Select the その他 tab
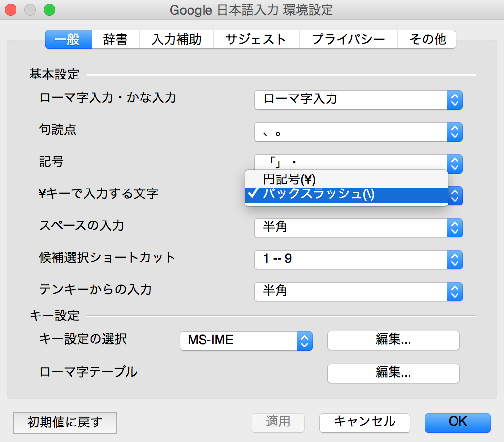Image resolution: width=504 pixels, height=442 pixels. (x=426, y=39)
